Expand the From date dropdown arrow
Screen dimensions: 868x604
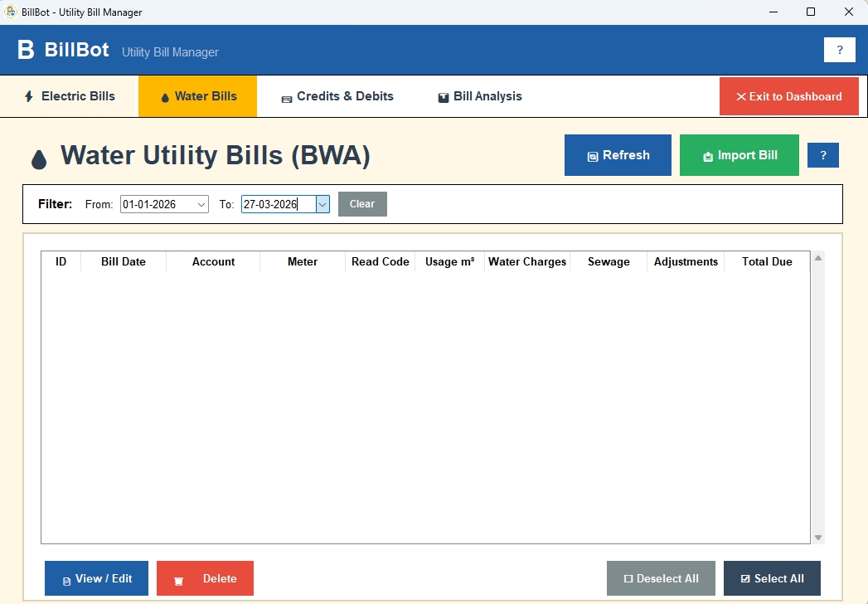(201, 204)
